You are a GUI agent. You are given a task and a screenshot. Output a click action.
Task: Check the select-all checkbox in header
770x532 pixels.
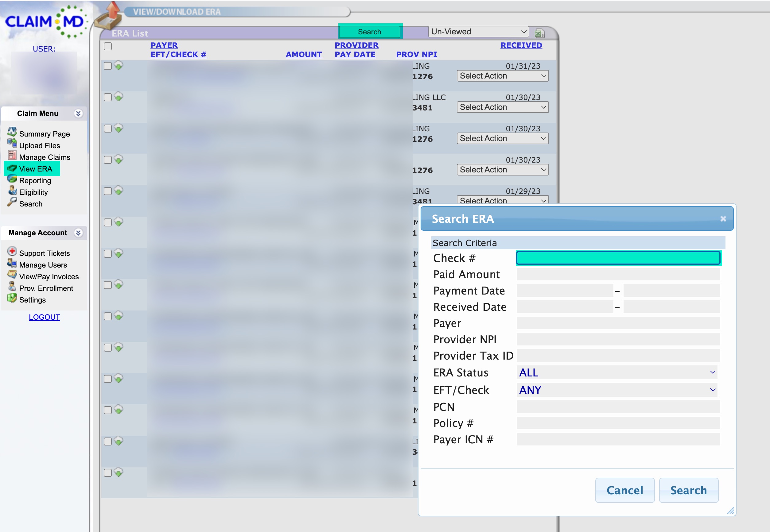[108, 46]
